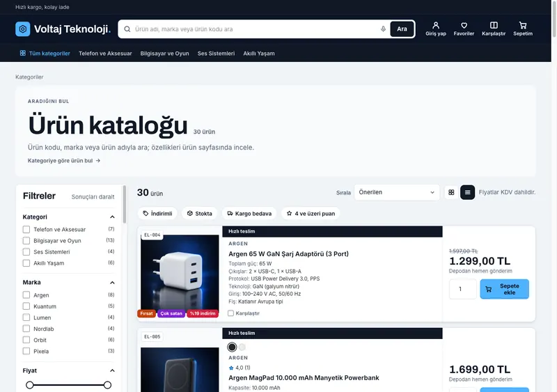Click the EL-004 product code label
This screenshot has width=557, height=392.
click(x=152, y=235)
